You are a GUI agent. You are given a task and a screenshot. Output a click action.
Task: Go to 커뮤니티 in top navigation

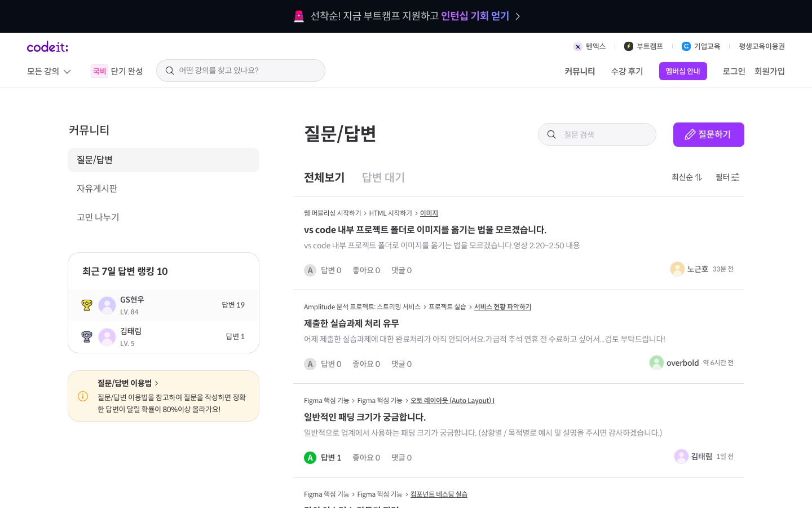point(580,71)
